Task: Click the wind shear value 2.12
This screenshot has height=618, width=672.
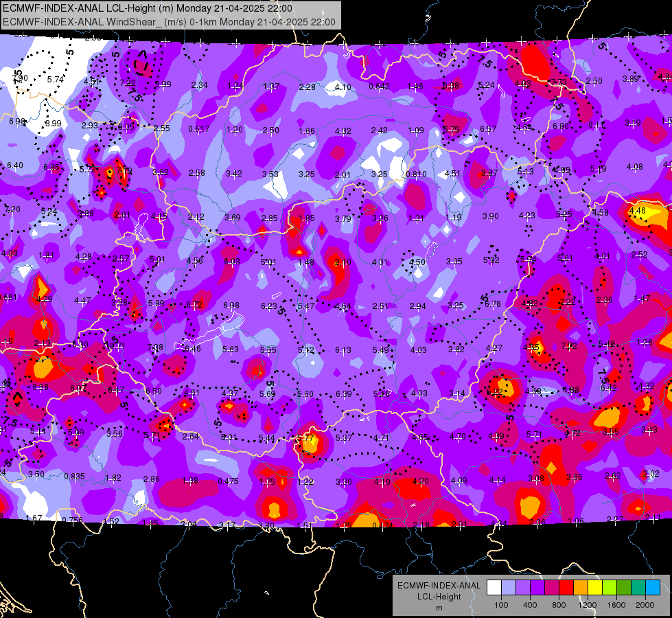Action: 196,216
